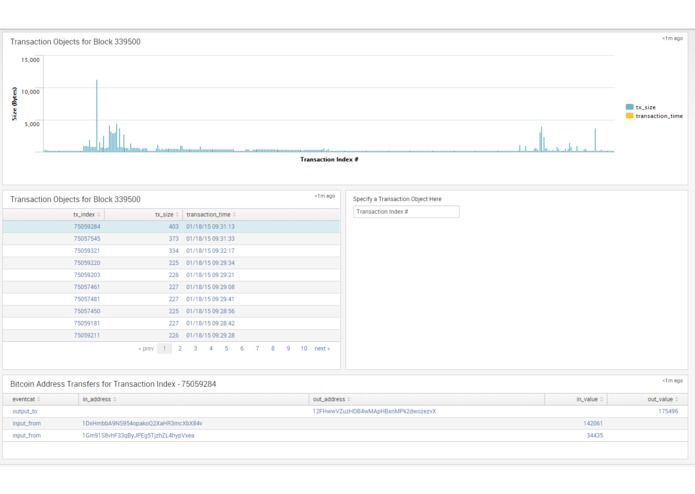
Task: Sort transfers by in_address column
Action: click(99, 399)
